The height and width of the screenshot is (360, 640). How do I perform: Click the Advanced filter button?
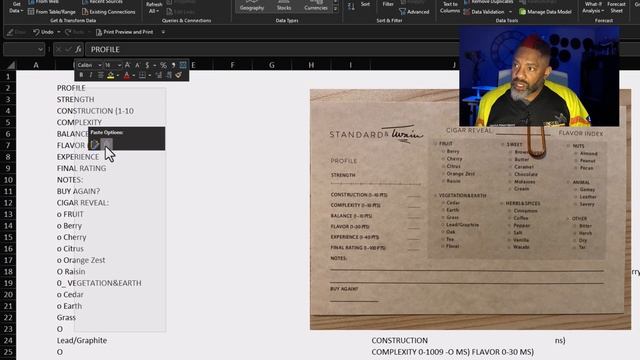[x=414, y=12]
